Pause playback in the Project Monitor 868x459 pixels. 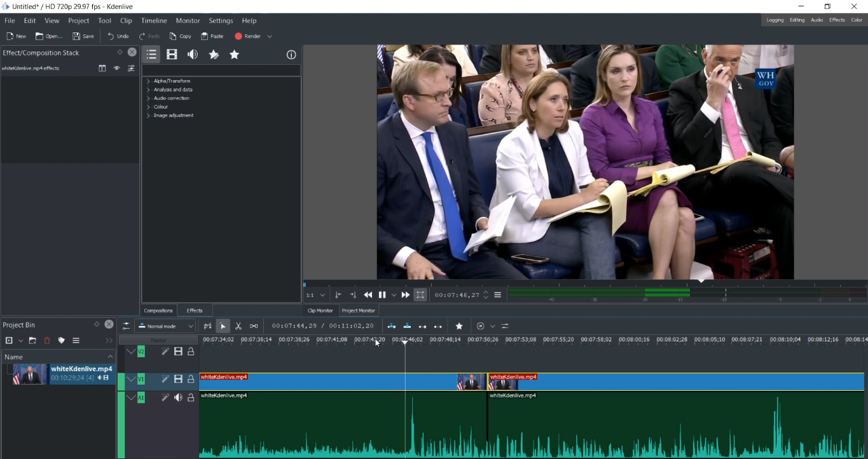tap(382, 294)
